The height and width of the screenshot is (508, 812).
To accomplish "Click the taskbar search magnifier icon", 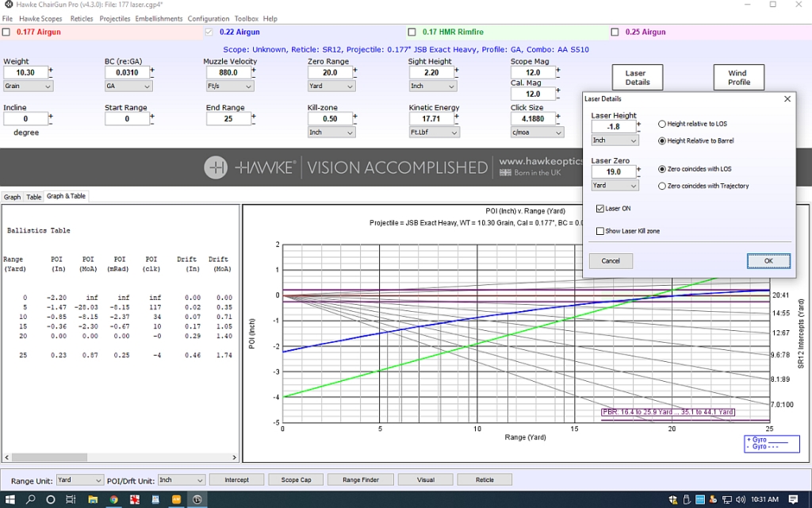I will click(x=30, y=500).
